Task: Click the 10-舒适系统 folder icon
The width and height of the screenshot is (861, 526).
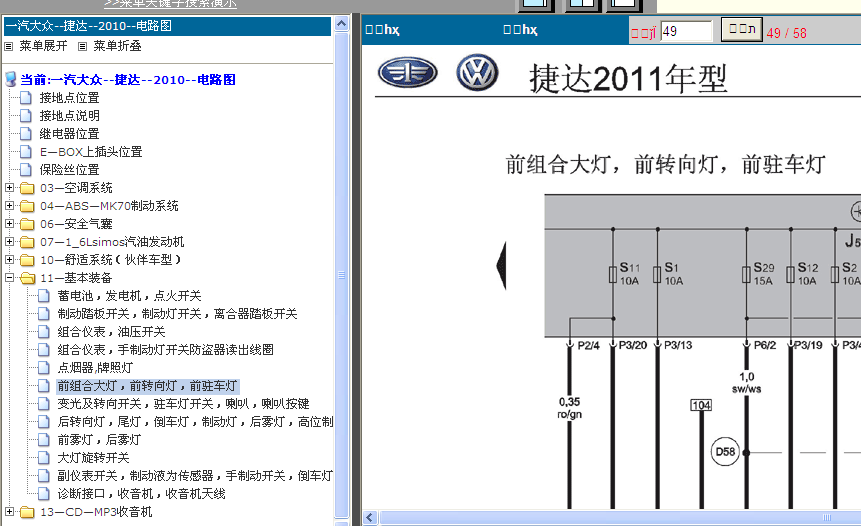Action: pyautogui.click(x=27, y=260)
